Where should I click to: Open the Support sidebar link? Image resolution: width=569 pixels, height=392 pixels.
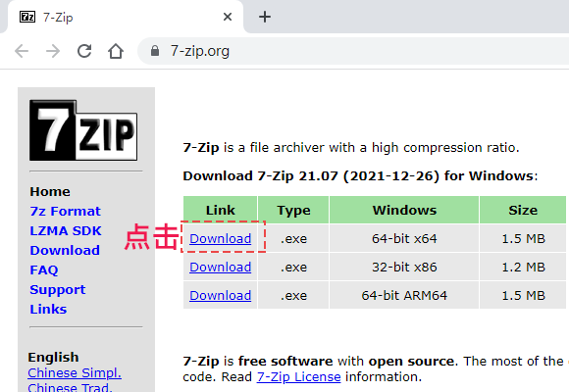[58, 289]
